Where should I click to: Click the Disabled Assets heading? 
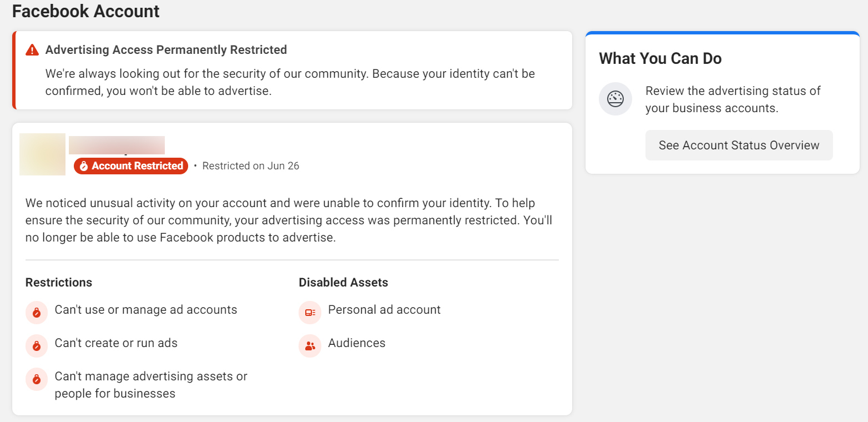pos(344,283)
